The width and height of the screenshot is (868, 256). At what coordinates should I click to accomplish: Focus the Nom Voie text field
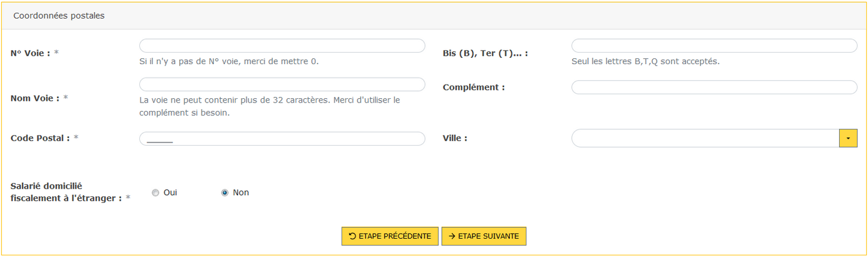(x=282, y=85)
